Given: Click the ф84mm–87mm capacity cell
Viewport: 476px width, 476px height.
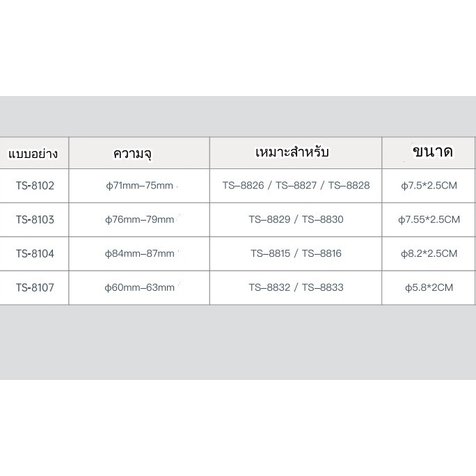Looking at the screenshot, I should point(138,254).
